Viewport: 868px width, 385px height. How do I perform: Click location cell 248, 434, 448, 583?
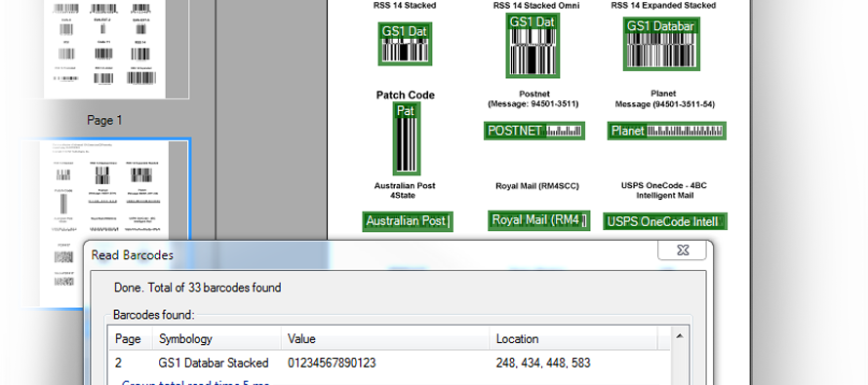(x=543, y=363)
